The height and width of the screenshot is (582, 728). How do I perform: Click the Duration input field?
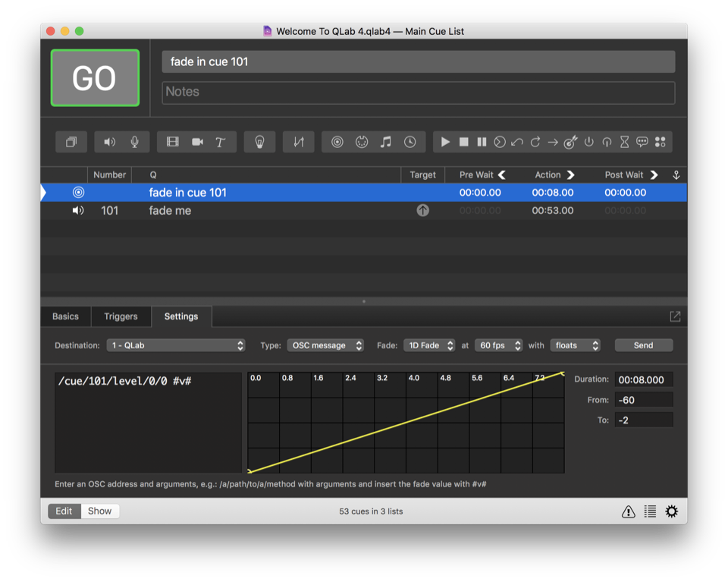(643, 379)
